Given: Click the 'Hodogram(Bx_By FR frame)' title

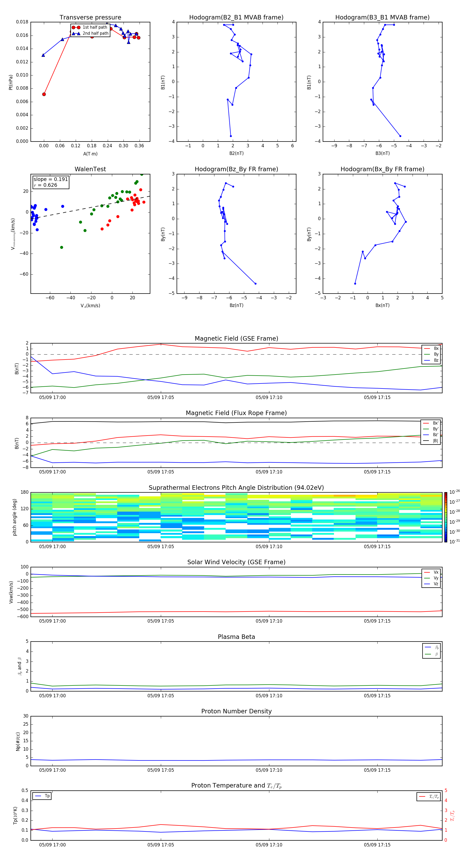Looking at the screenshot, I should tap(382, 169).
